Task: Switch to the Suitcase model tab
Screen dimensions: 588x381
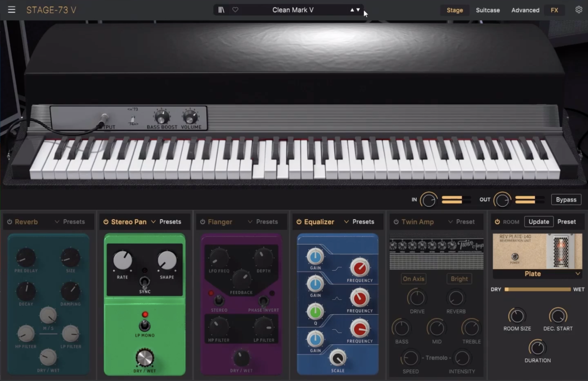Action: 488,10
